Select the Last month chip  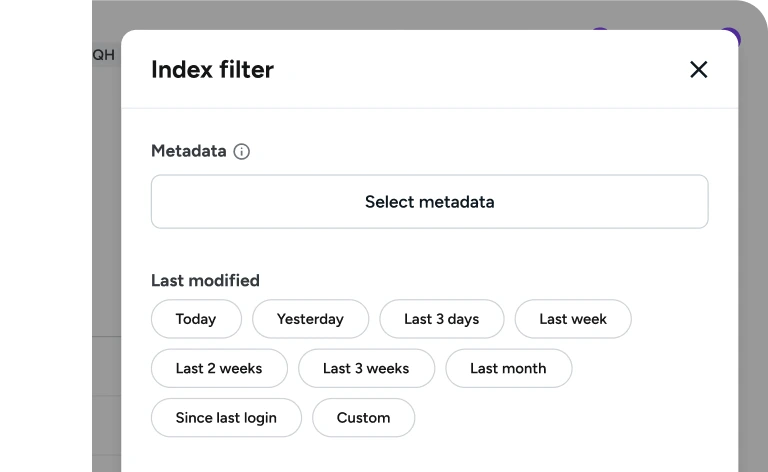click(x=508, y=368)
